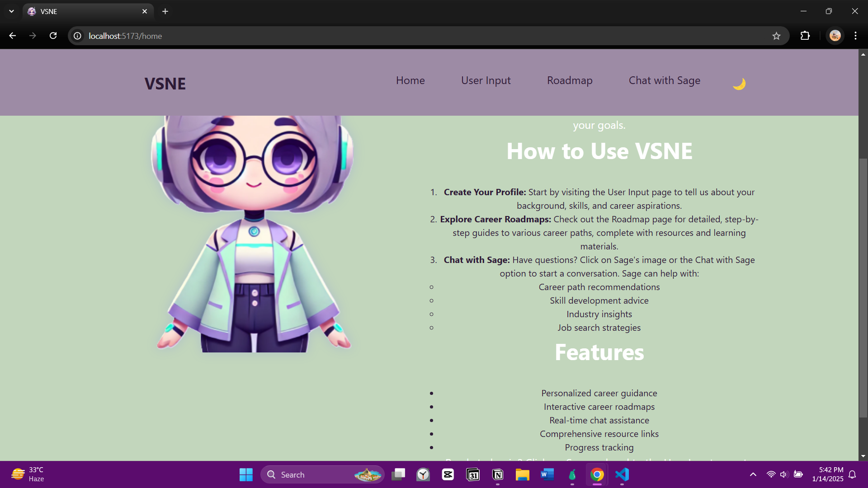Open the Home nav link
Image resolution: width=868 pixels, height=488 pixels.
[410, 80]
